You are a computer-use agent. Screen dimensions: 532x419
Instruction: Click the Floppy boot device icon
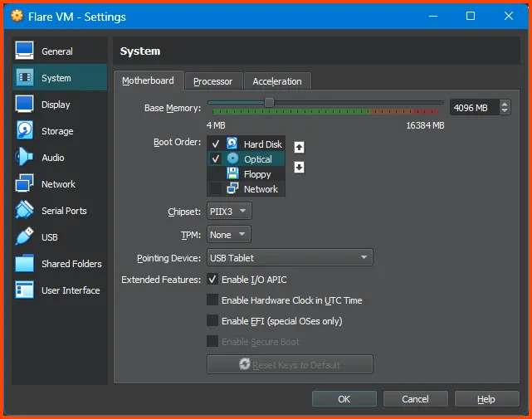click(232, 173)
